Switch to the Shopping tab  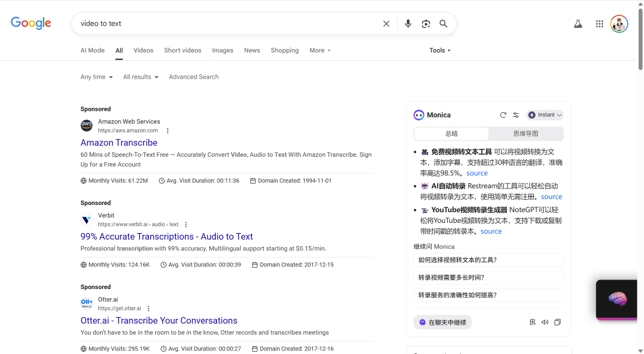click(284, 50)
